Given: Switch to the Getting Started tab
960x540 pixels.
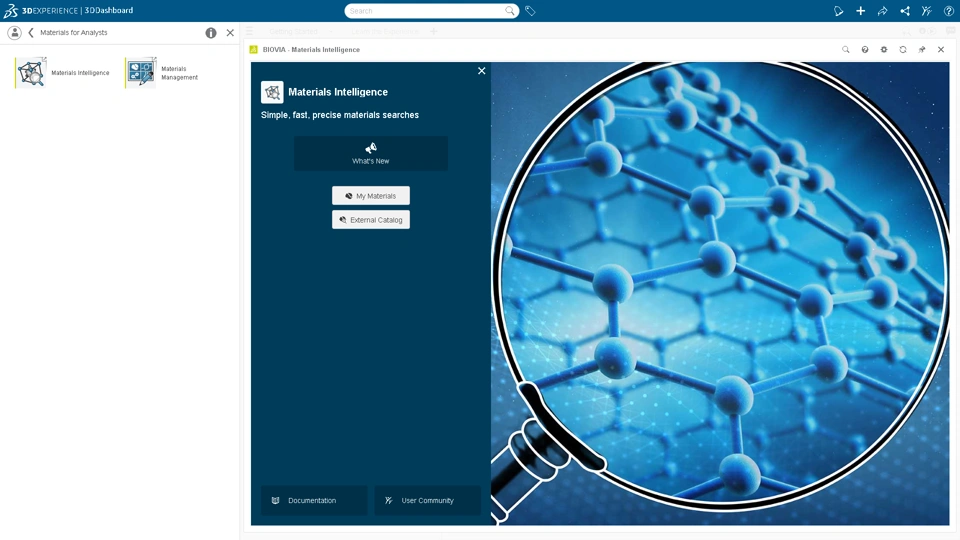Looking at the screenshot, I should (x=293, y=31).
